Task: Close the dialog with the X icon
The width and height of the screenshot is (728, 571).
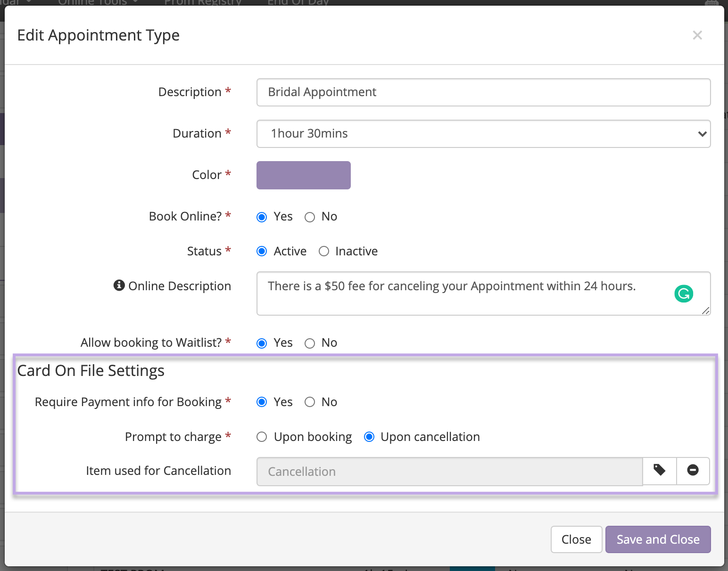Action: click(697, 35)
